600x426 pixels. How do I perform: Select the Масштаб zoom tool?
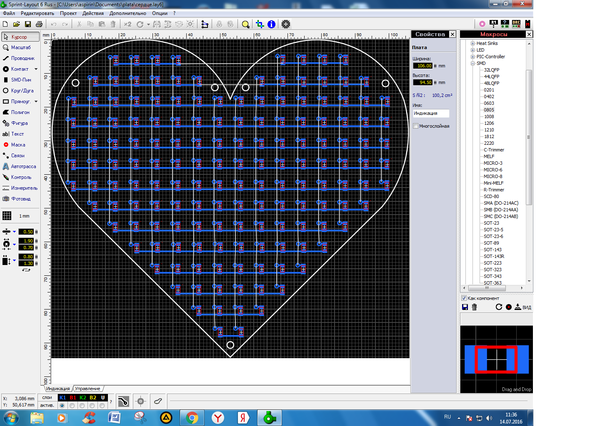tap(20, 47)
